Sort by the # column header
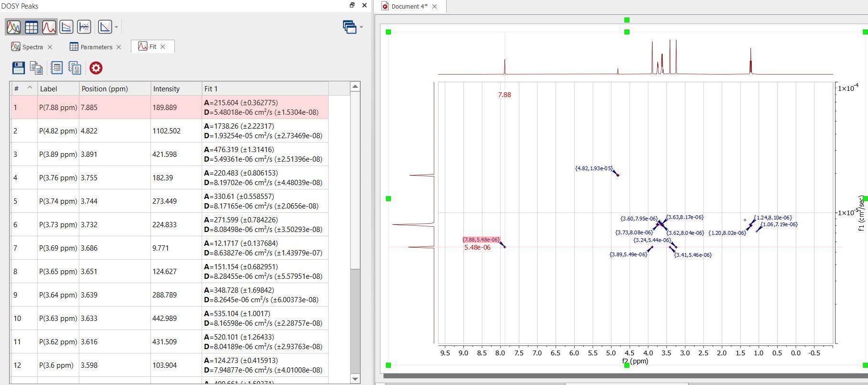The image size is (868, 385). (x=24, y=88)
